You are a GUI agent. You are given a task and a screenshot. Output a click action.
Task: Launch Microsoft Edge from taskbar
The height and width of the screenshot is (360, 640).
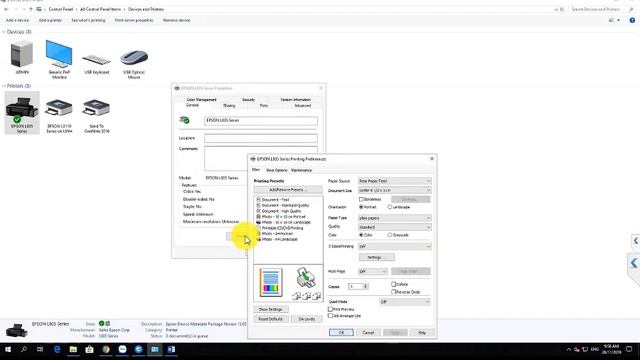tap(57, 349)
